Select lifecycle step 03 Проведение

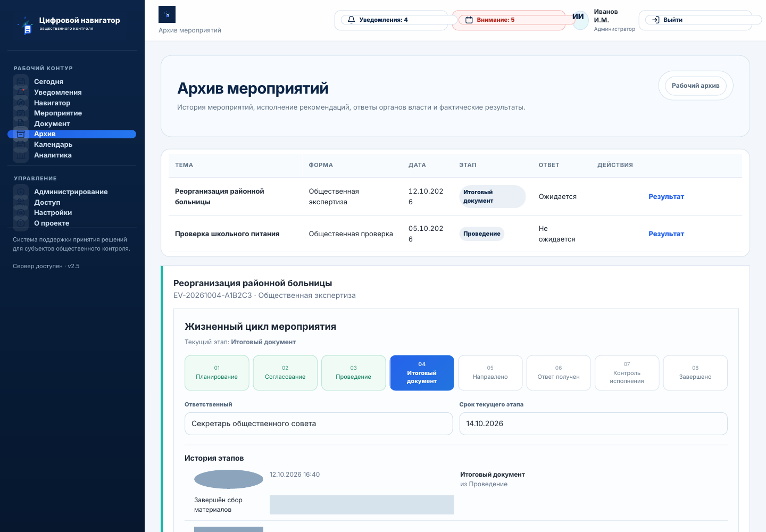tap(354, 373)
